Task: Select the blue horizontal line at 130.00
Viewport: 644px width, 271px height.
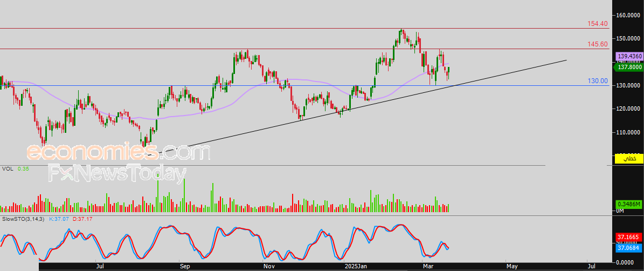Action: pos(304,85)
